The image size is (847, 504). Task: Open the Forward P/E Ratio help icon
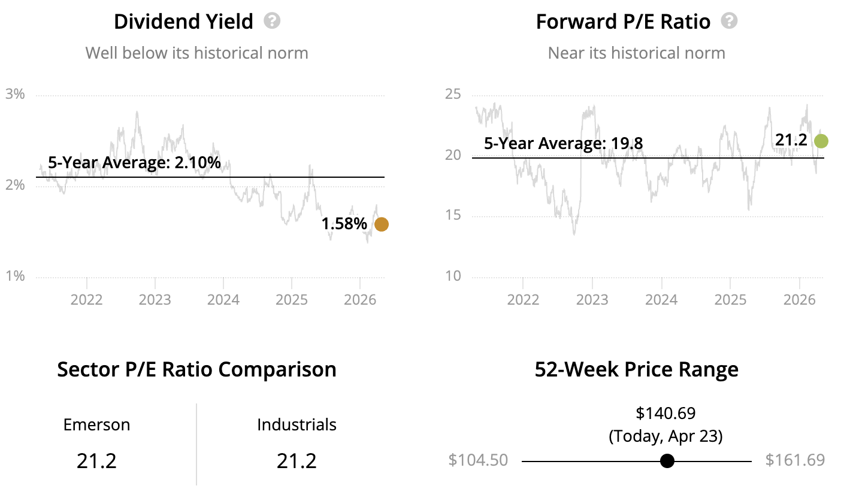click(x=729, y=21)
